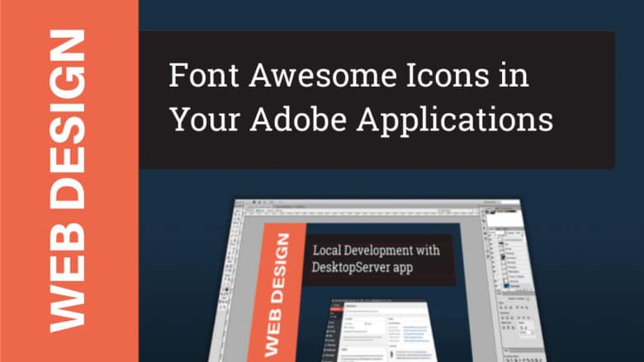This screenshot has width=644, height=362.
Task: Click "Local Development with DesktopServer app" in Photoshop canvas
Action: click(376, 259)
